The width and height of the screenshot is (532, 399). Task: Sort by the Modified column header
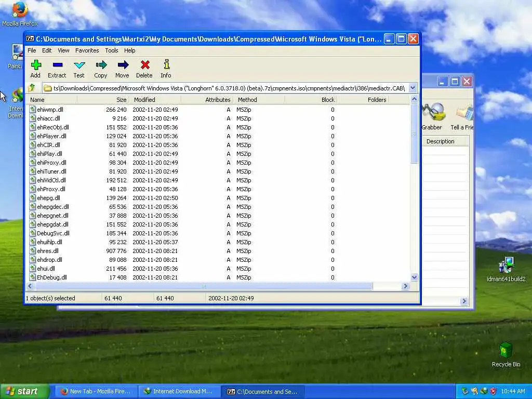[155, 100]
